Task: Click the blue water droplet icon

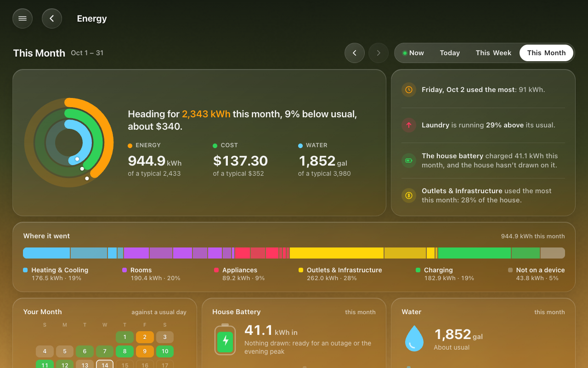Action: tap(414, 338)
